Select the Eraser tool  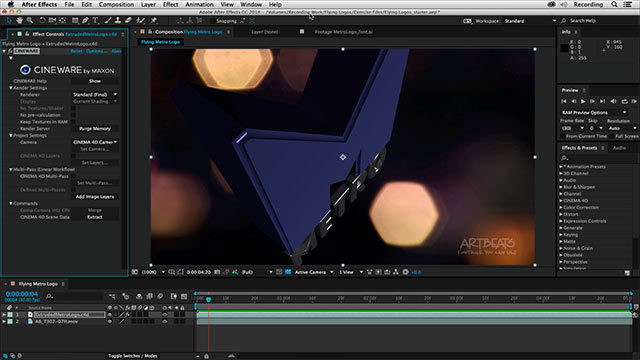coord(128,20)
